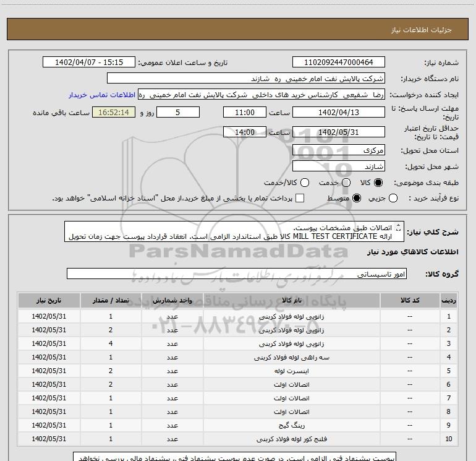Image resolution: width=476 pixels, height=461 pixels.
Task: Click row number 8 in the table
Action: pyautogui.click(x=449, y=411)
